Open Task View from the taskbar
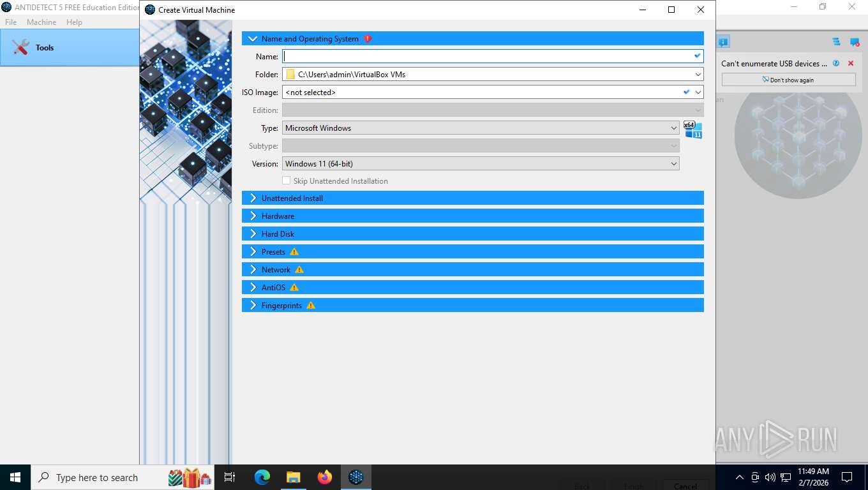868x490 pixels. (x=230, y=477)
